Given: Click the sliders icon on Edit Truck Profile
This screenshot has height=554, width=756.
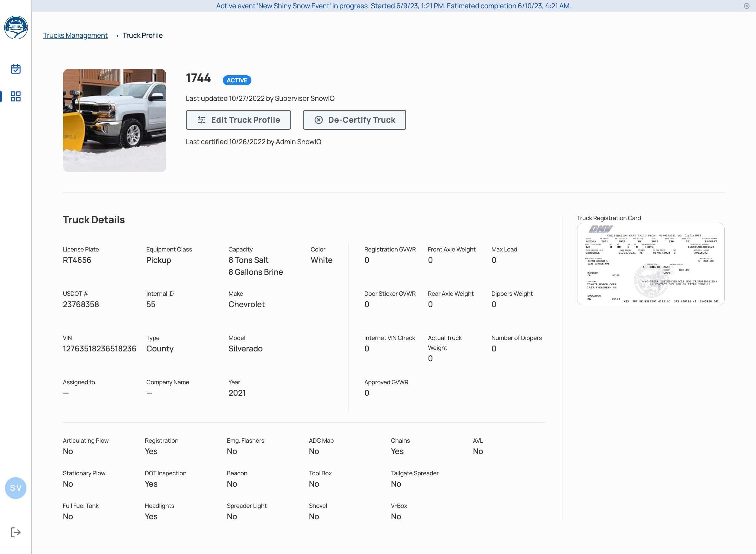Looking at the screenshot, I should coord(202,120).
